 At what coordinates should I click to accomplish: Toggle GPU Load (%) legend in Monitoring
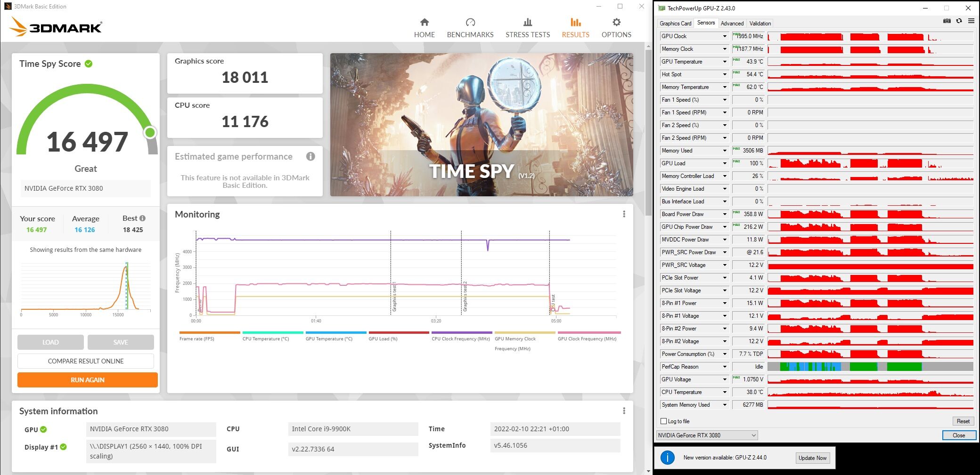399,336
